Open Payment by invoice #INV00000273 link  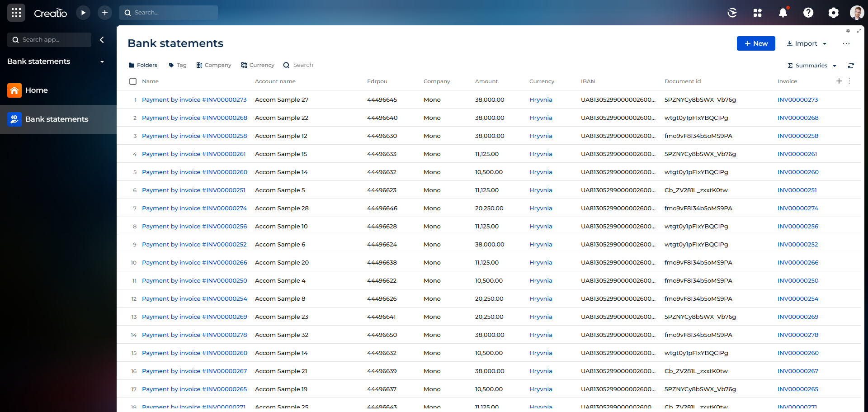tap(194, 99)
